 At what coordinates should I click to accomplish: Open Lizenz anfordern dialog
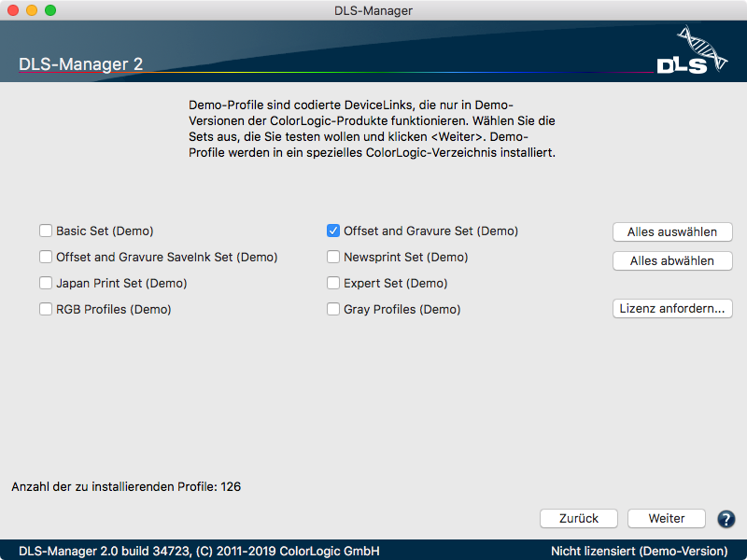pyautogui.click(x=672, y=308)
